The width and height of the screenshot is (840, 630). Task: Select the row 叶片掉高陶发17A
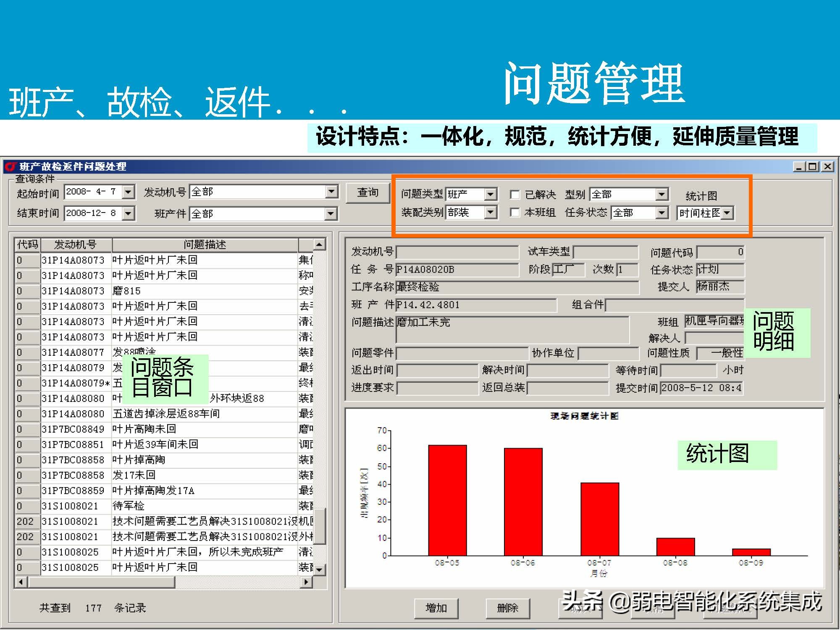164,491
